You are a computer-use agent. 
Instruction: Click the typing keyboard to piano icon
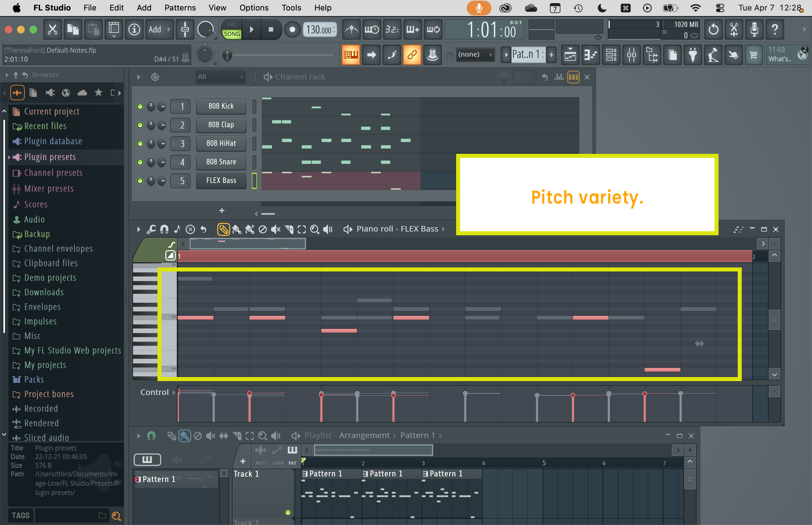tap(351, 54)
